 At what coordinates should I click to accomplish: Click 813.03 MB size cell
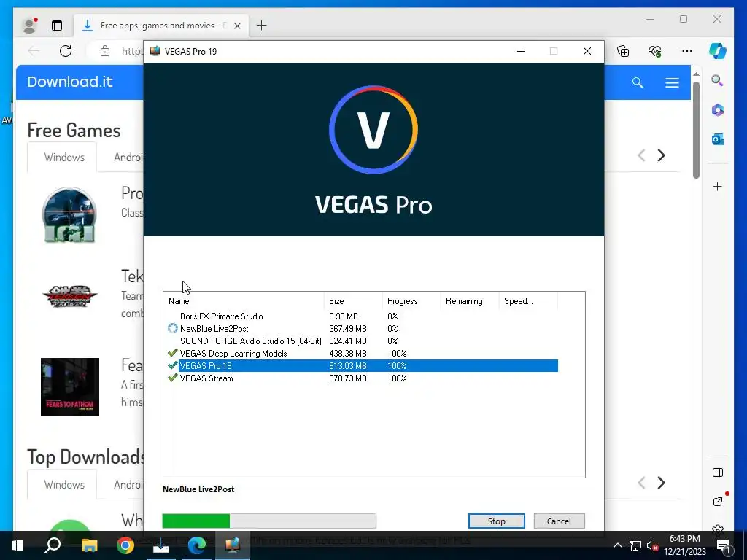click(348, 366)
